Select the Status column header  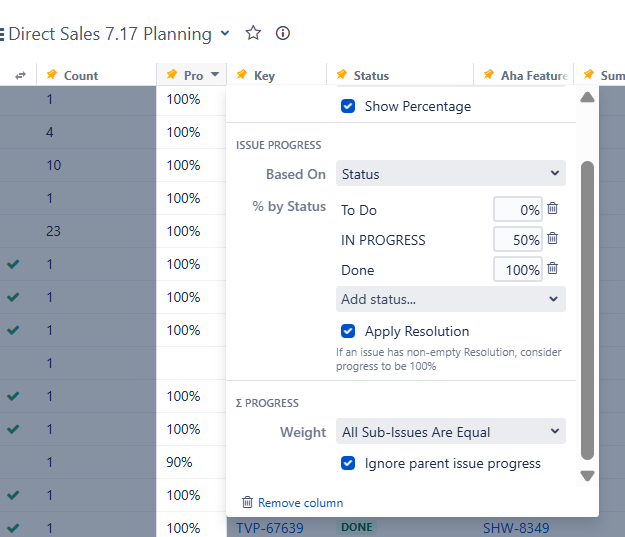(400, 75)
